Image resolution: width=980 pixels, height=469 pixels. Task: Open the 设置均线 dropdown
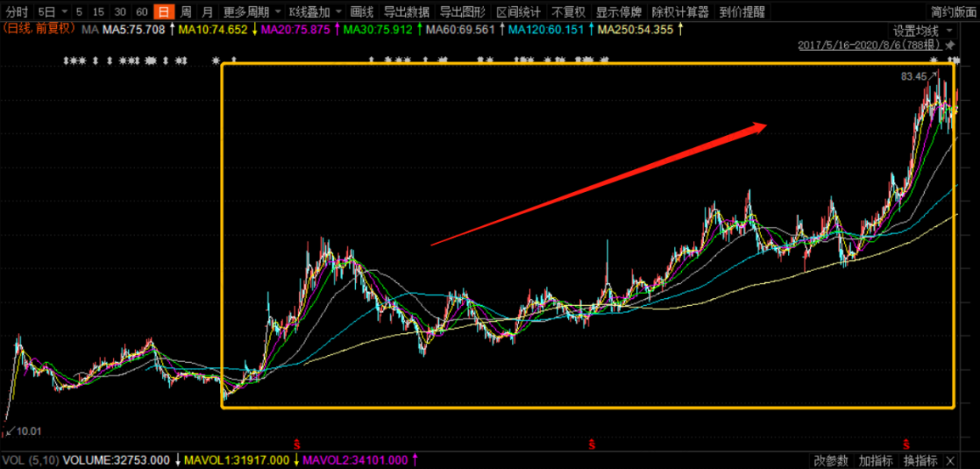922,31
